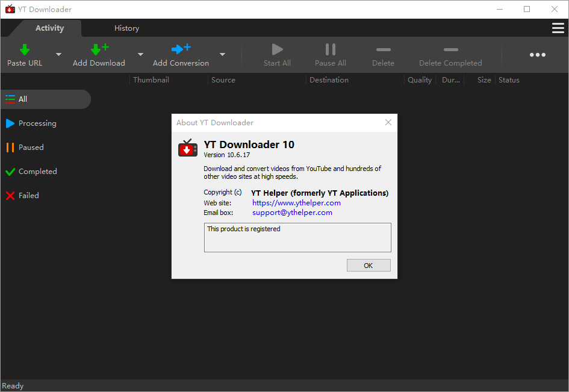The width and height of the screenshot is (569, 392).
Task: Click the Paste URL green arrow icon
Action: coord(25,49)
